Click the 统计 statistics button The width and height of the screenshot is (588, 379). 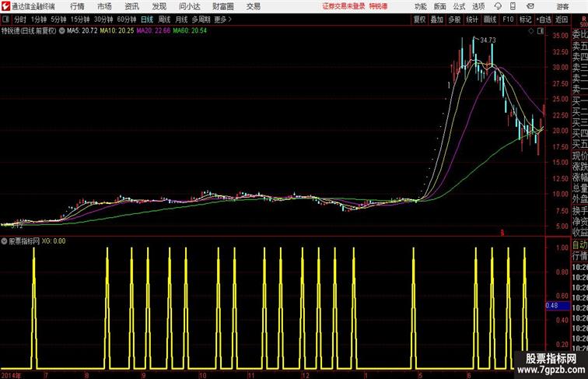pos(472,19)
